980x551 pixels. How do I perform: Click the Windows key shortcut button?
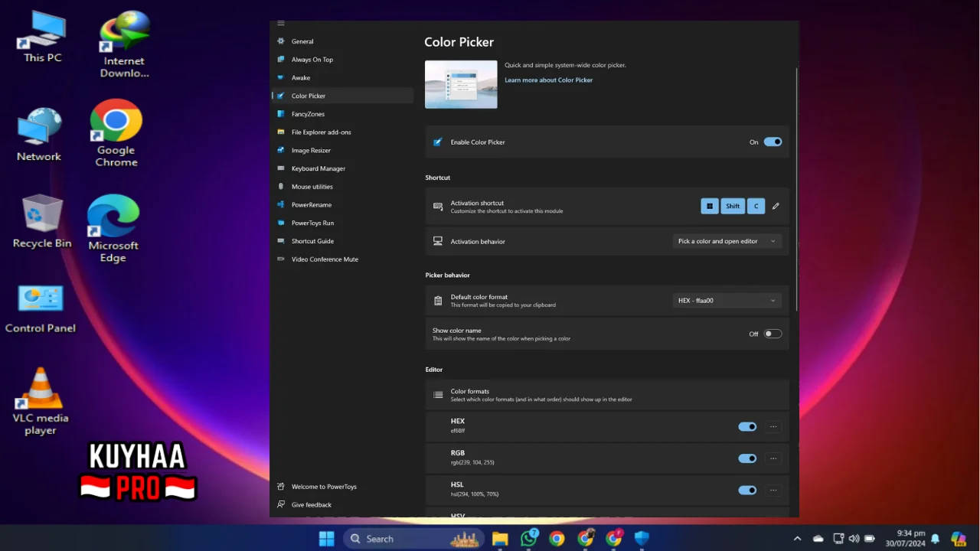pos(710,206)
